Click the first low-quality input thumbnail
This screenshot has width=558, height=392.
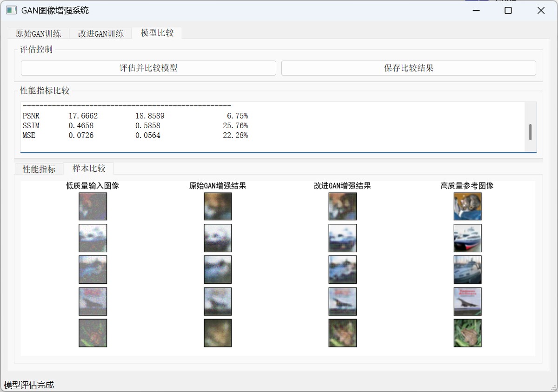(x=93, y=206)
